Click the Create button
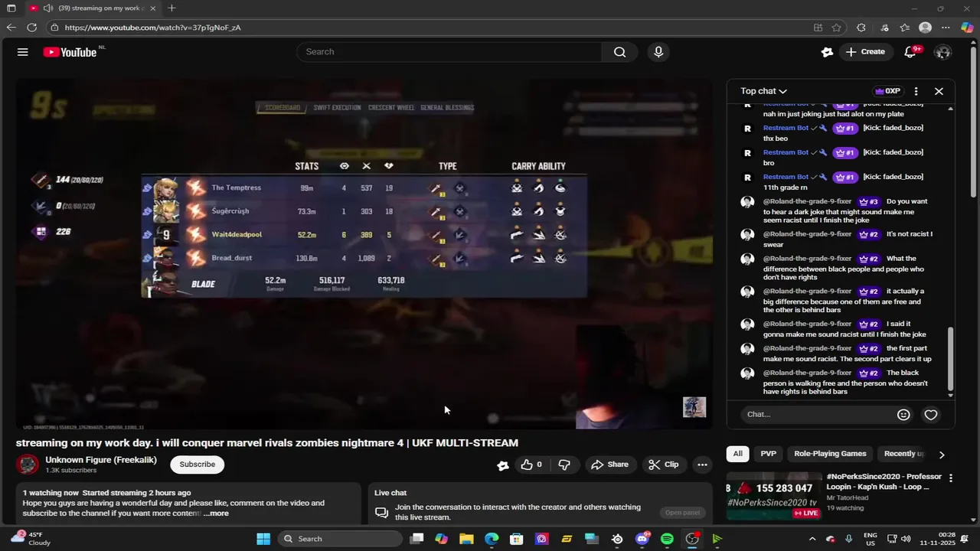 pos(865,52)
